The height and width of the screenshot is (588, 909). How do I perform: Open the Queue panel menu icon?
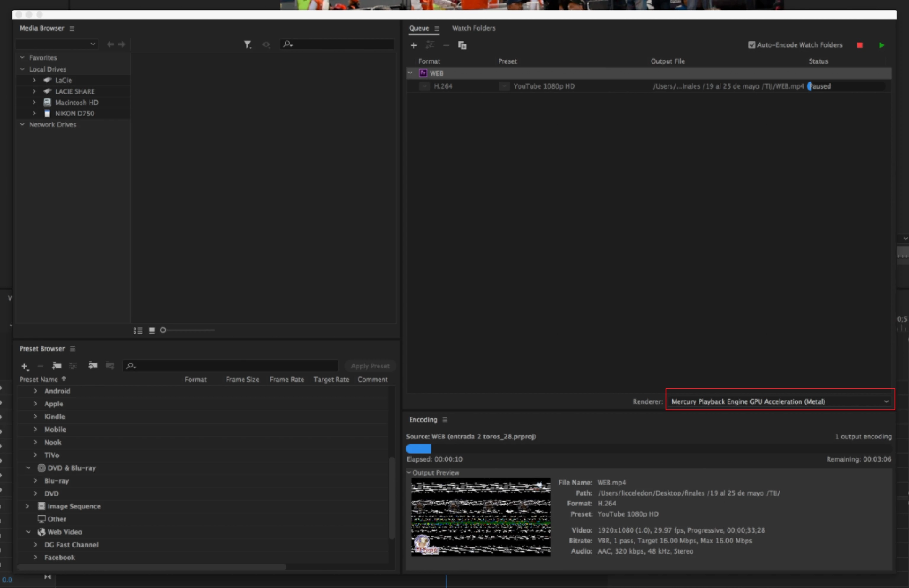pos(437,28)
